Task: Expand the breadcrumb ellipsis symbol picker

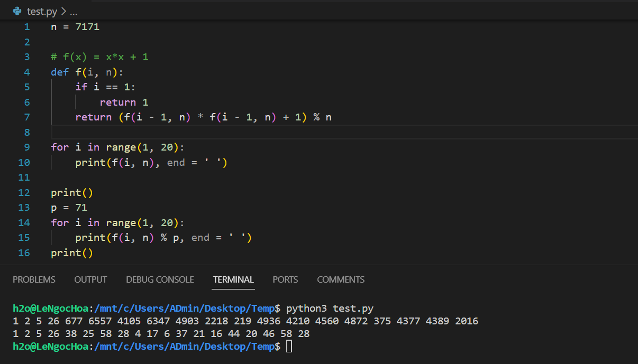Action: point(74,11)
